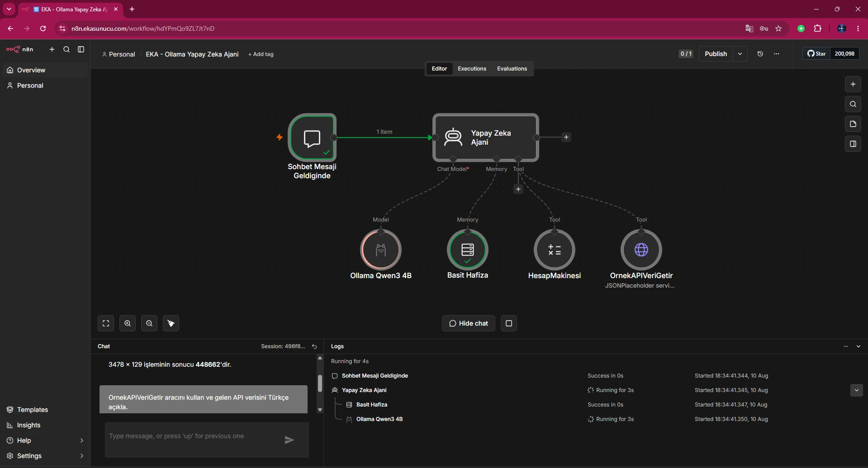This screenshot has width=868, height=468.
Task: Toggle the Hide chat button
Action: 469,323
